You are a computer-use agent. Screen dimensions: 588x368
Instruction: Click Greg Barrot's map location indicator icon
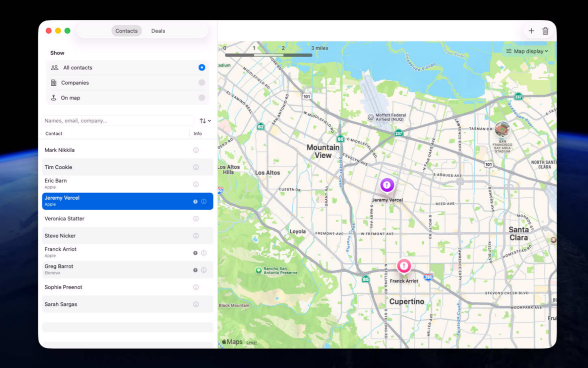pyautogui.click(x=195, y=270)
